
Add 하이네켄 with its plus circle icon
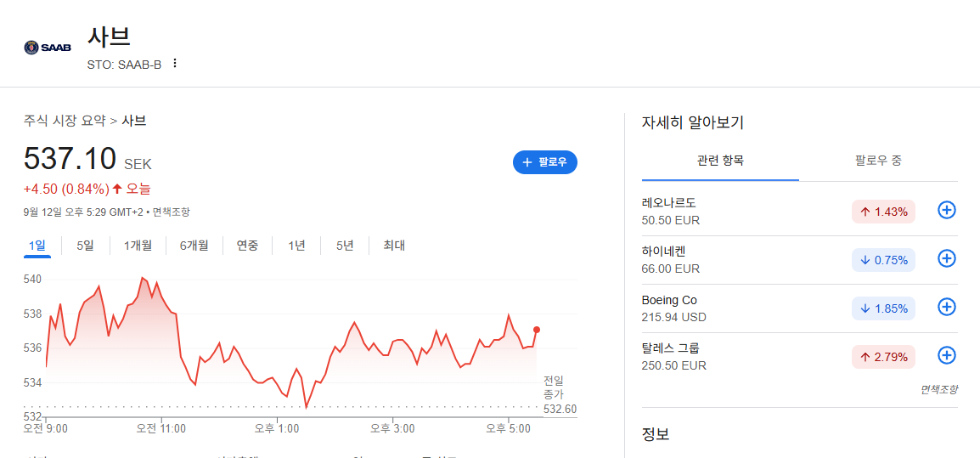click(947, 259)
